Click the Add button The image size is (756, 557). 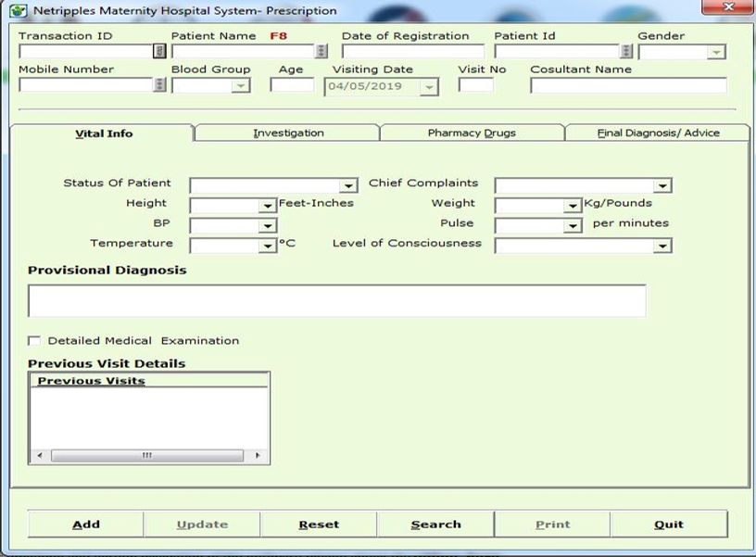point(86,525)
